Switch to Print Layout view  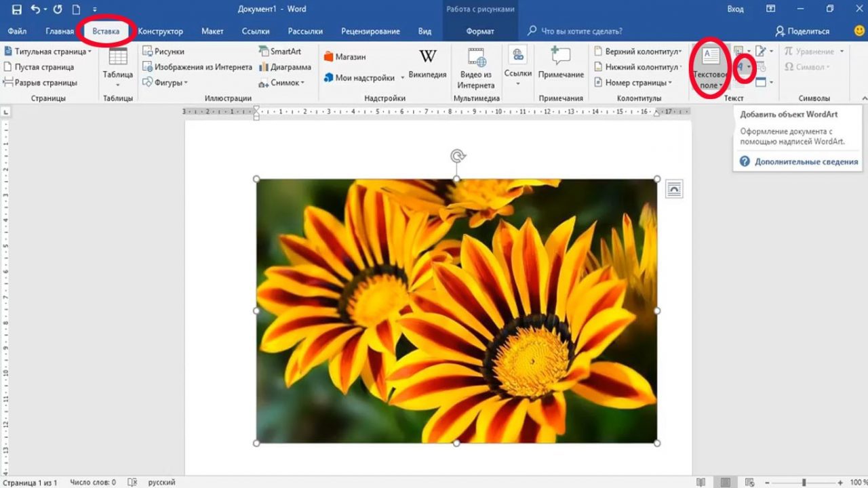coord(726,483)
